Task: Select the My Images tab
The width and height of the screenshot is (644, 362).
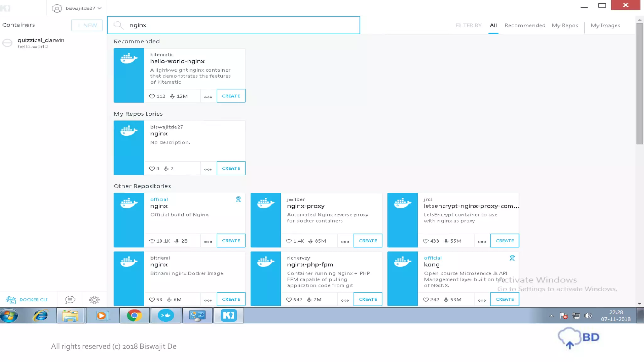Action: (605, 25)
